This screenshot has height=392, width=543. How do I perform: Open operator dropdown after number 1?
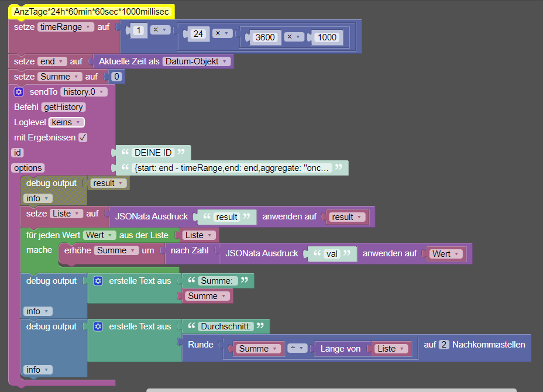pos(160,30)
